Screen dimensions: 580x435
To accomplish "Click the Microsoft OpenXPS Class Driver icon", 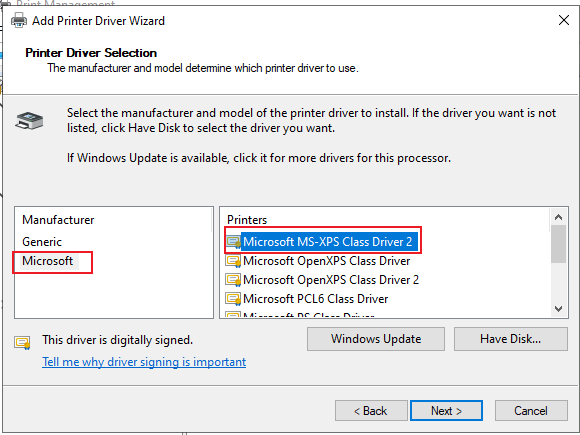I will 233,261.
